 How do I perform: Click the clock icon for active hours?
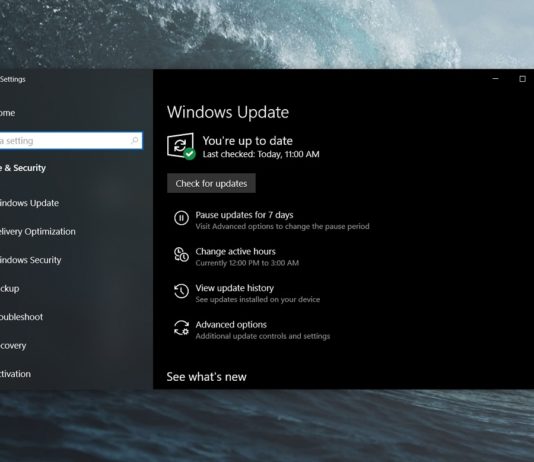[181, 254]
